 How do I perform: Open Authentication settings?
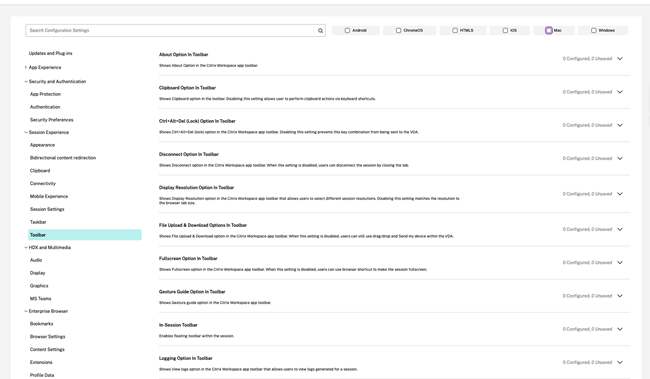(x=45, y=107)
